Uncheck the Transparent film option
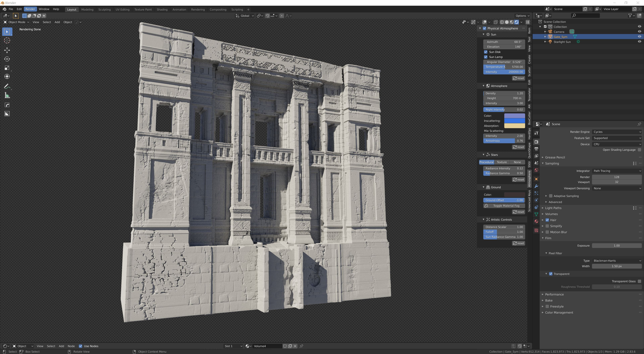The image size is (644, 354). click(550, 274)
